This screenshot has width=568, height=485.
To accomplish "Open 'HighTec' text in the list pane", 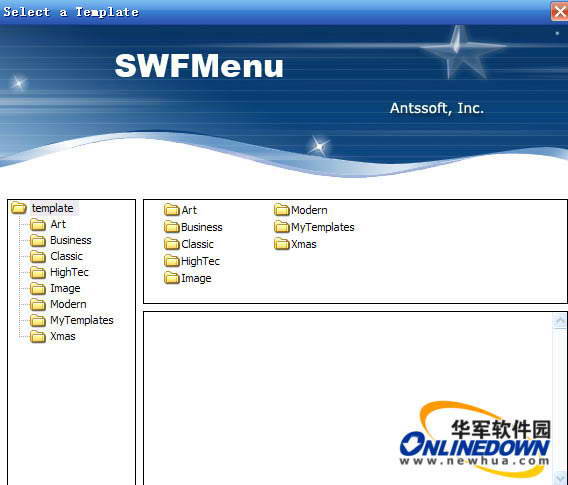I will click(x=200, y=261).
